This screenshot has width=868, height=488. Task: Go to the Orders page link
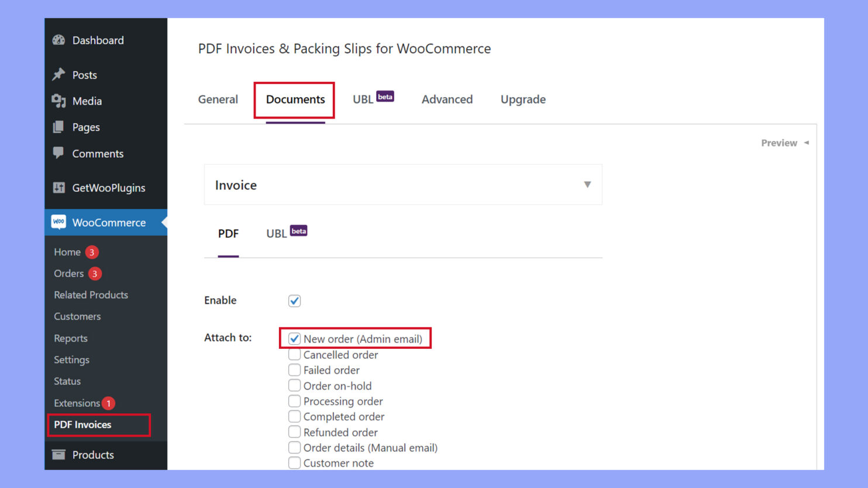pyautogui.click(x=69, y=273)
